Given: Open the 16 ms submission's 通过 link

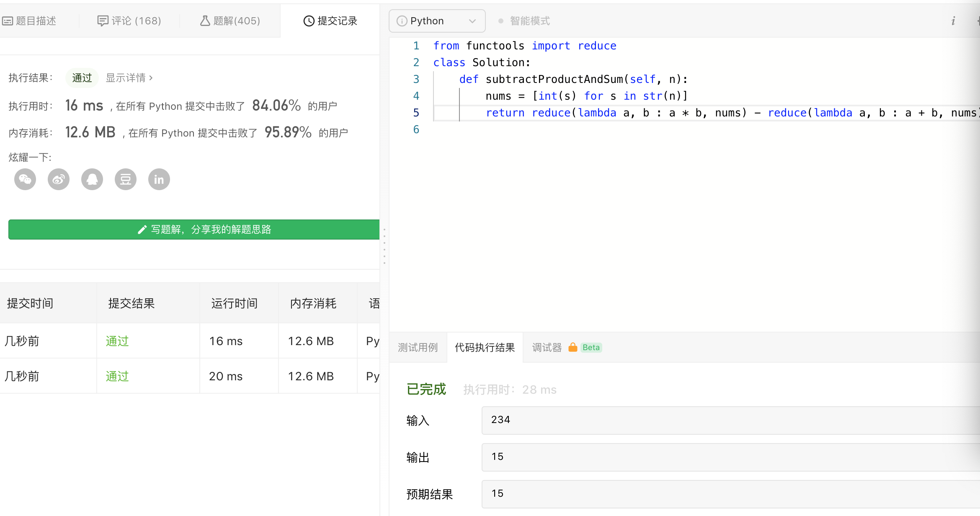Looking at the screenshot, I should [117, 341].
